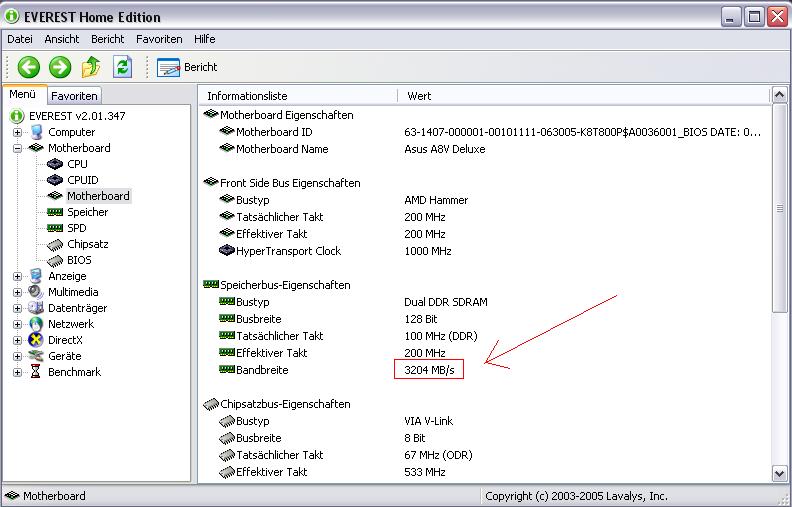
Task: Select the Dual DDR SDRAM value
Action: 446,302
